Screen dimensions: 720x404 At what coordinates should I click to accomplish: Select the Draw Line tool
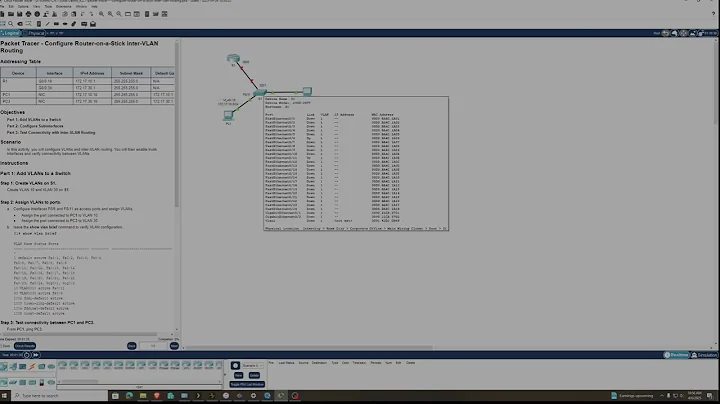tap(48, 24)
